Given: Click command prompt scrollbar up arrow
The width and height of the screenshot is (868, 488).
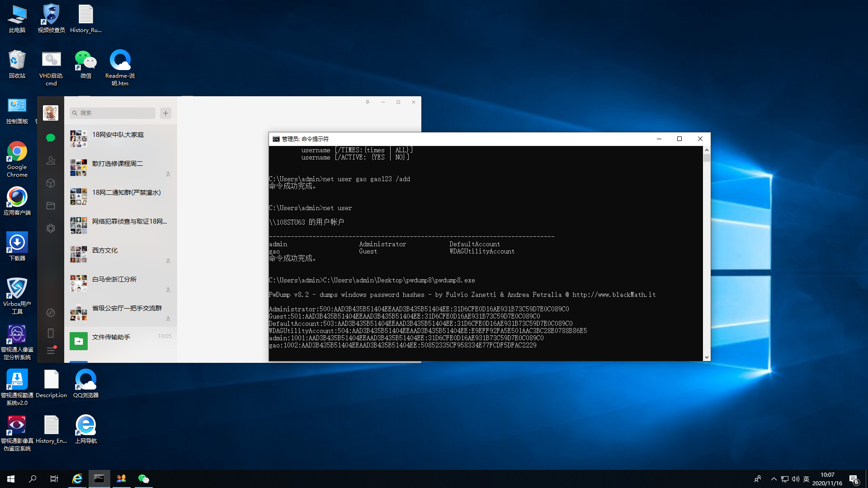Looking at the screenshot, I should point(707,150).
